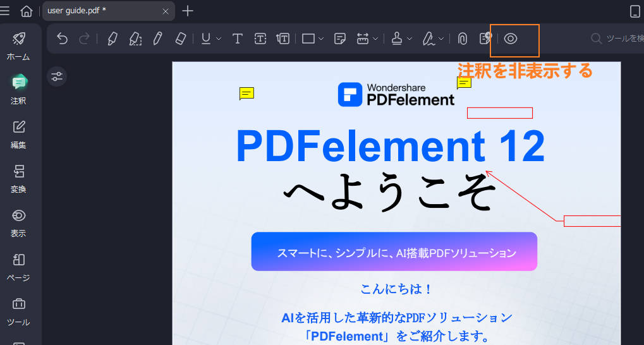Expand the Measure tool dropdown arrow
Viewport: 644px width, 345px height.
tap(375, 39)
